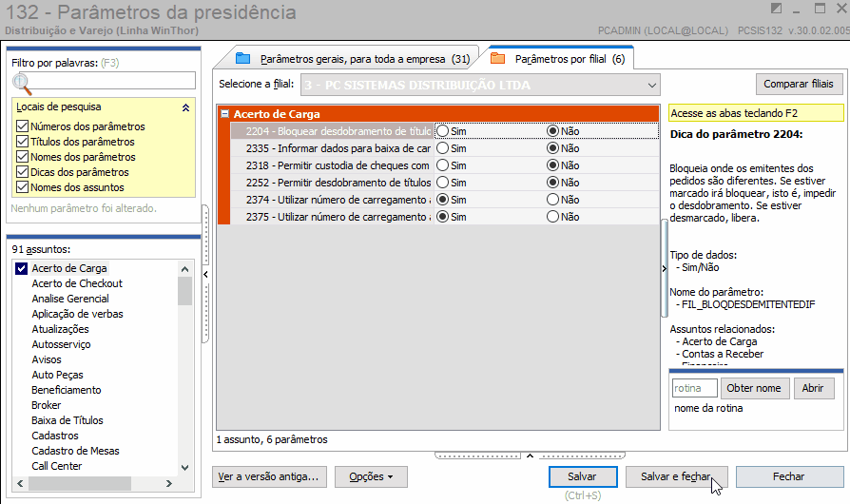Viewport: 850px width, 504px height.
Task: Click Acesse as abas teclando F2 banner
Action: (756, 113)
